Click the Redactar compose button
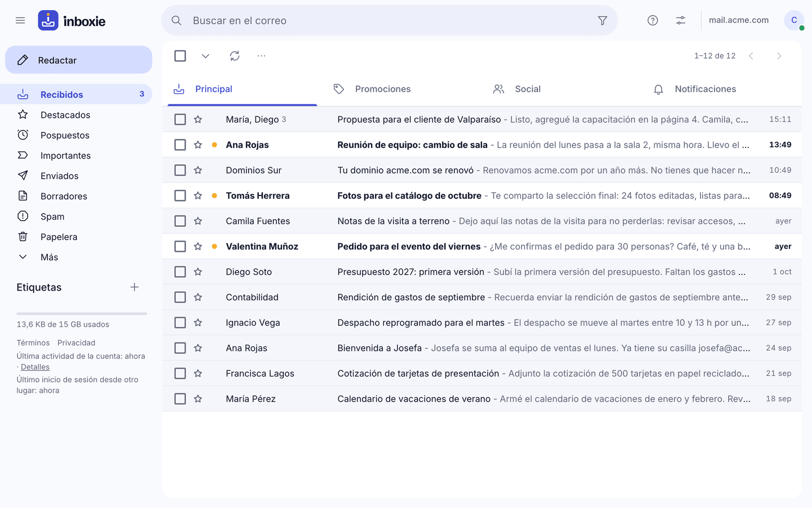 coord(78,60)
